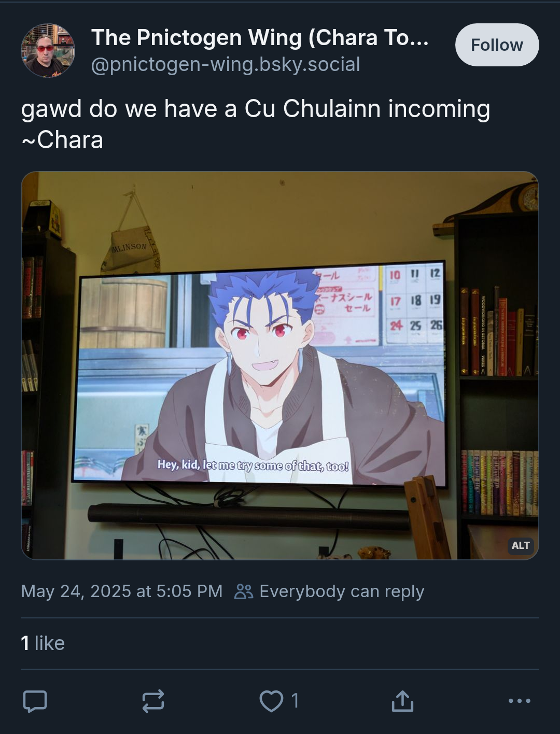This screenshot has width=560, height=734.
Task: Like the post with the heart icon
Action: [x=271, y=701]
